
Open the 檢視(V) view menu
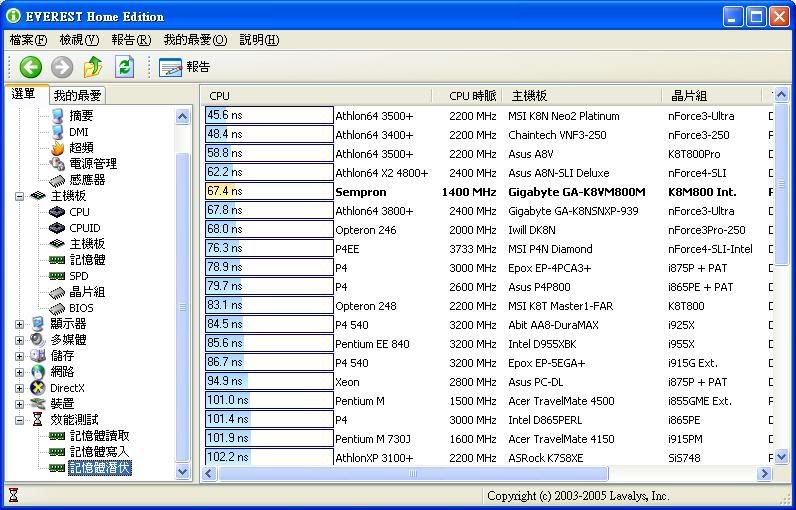[x=79, y=40]
